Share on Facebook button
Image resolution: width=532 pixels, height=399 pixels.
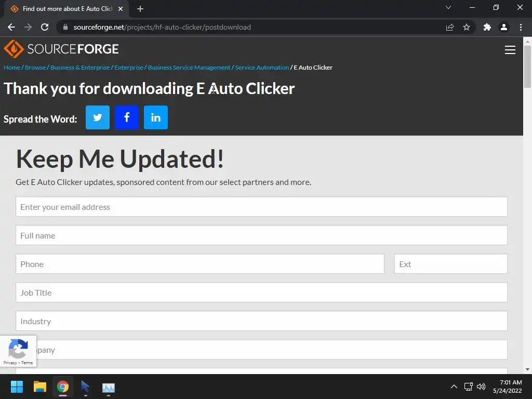[127, 117]
